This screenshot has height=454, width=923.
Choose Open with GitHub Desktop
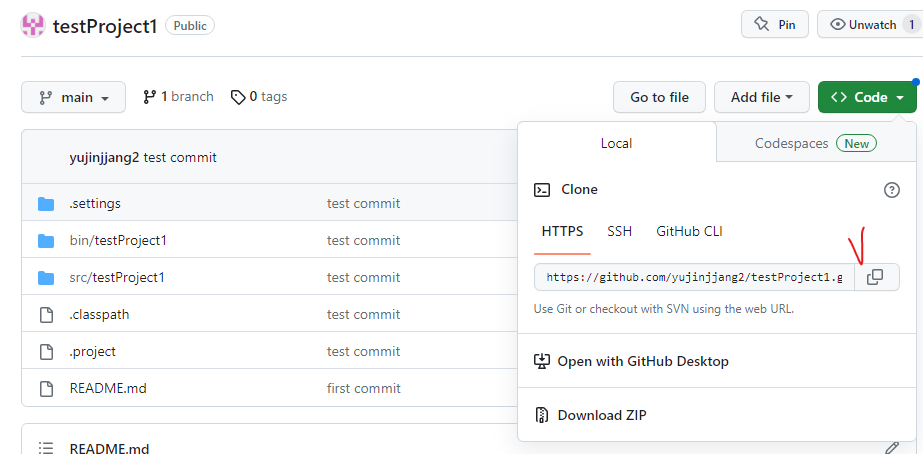[x=642, y=361]
